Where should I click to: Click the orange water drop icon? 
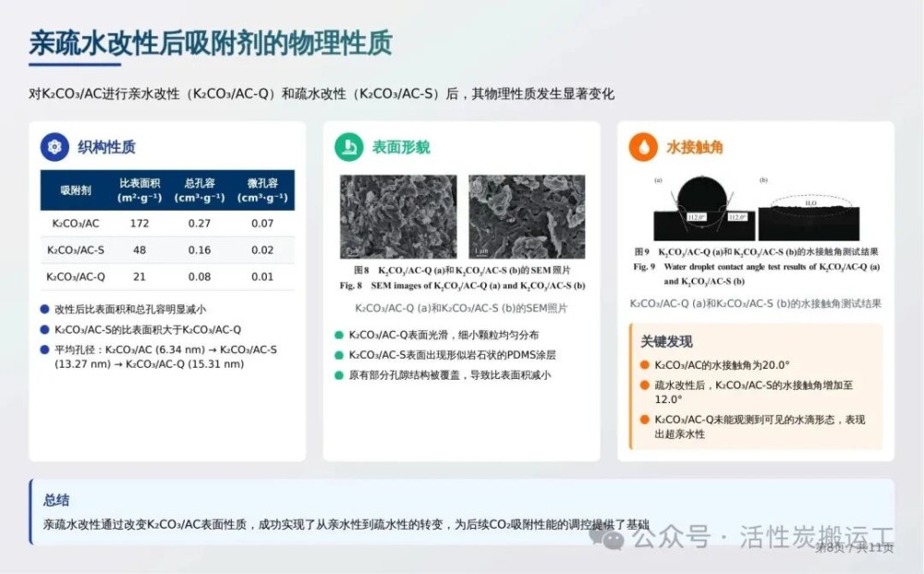tap(642, 147)
